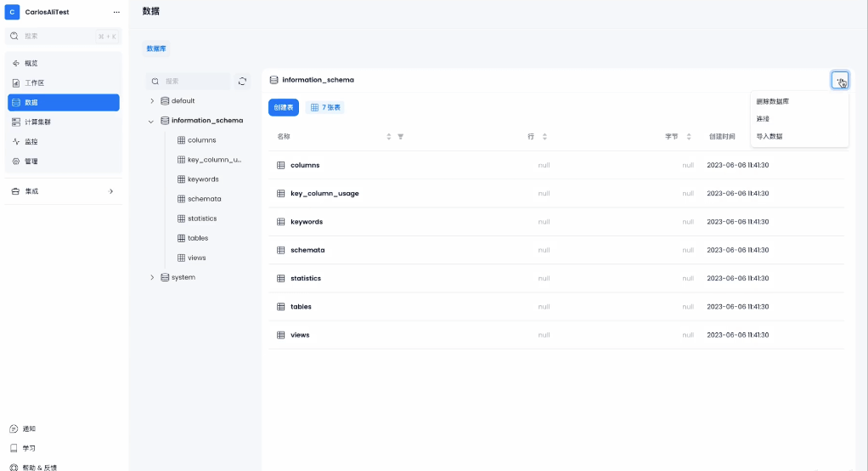868x471 pixels.
Task: Open 帮助 & 反馈
Action: pos(33,467)
